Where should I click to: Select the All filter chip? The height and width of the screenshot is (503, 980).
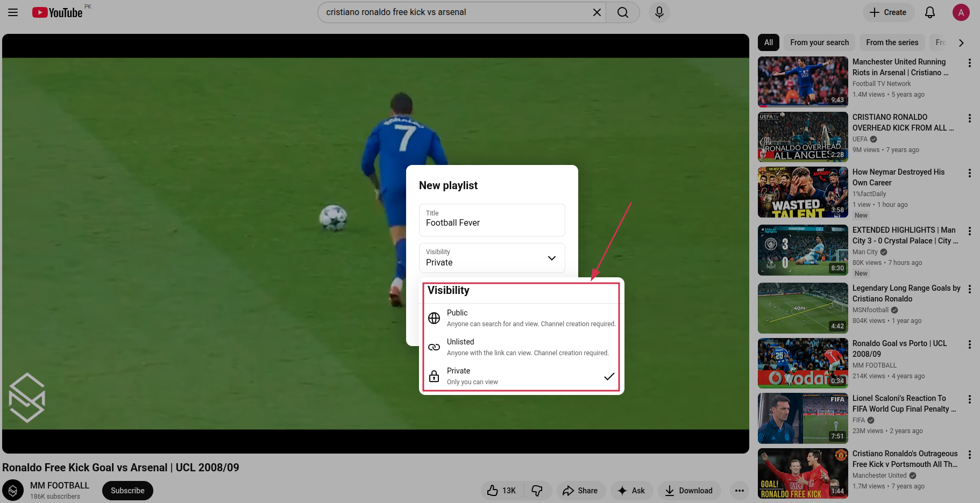pyautogui.click(x=769, y=42)
